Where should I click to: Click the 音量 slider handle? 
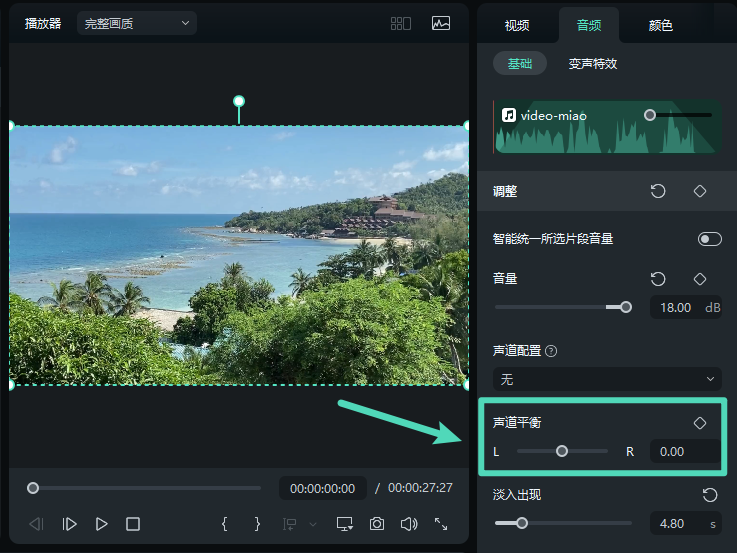click(x=626, y=307)
